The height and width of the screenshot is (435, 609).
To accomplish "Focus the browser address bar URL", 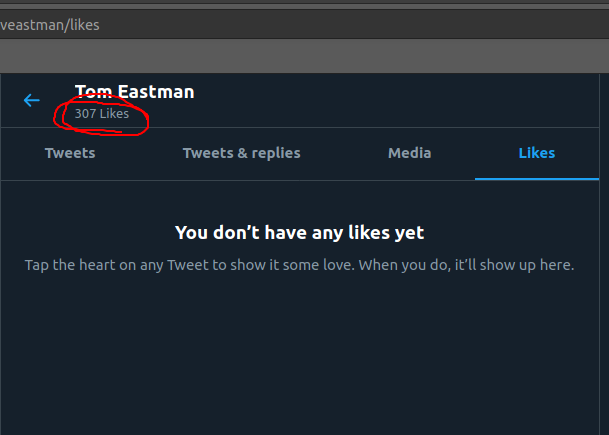I will (x=50, y=24).
